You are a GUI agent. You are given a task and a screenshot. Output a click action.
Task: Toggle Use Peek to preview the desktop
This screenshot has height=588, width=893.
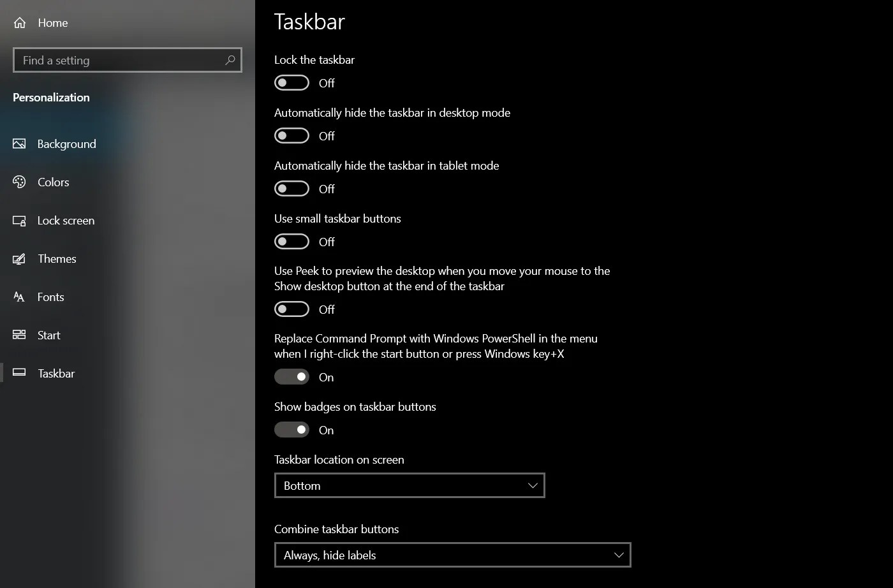tap(292, 309)
